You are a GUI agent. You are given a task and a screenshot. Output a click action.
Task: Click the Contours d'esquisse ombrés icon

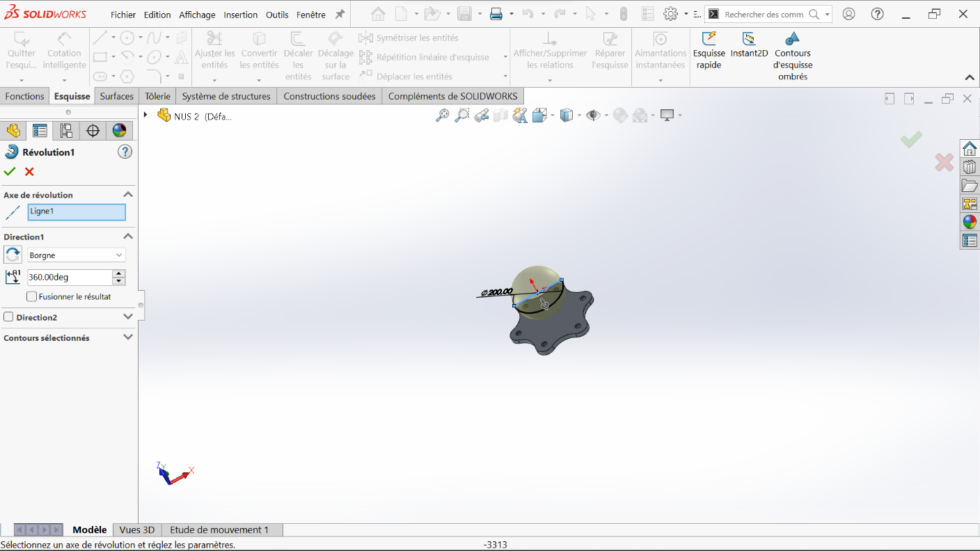pyautogui.click(x=792, y=39)
